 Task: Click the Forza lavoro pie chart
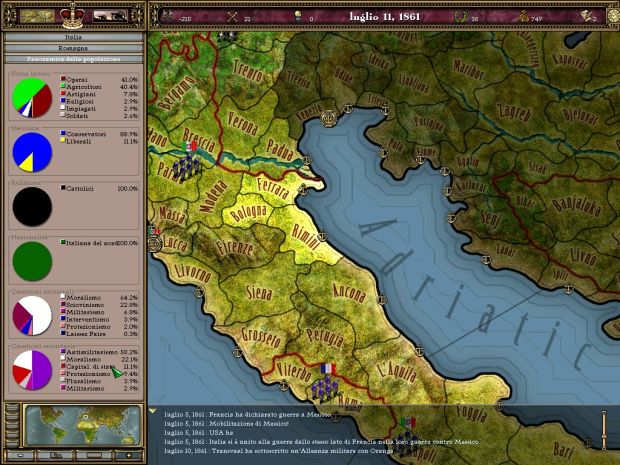(x=32, y=98)
